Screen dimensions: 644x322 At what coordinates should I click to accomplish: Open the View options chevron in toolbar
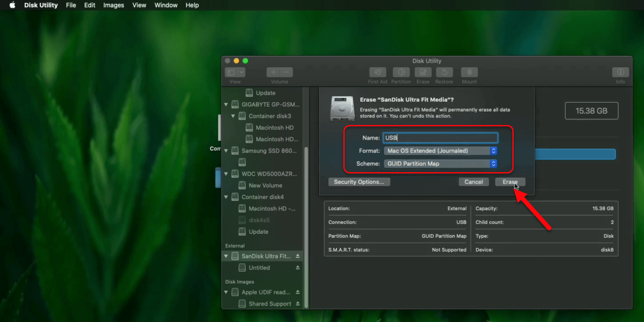pos(241,72)
